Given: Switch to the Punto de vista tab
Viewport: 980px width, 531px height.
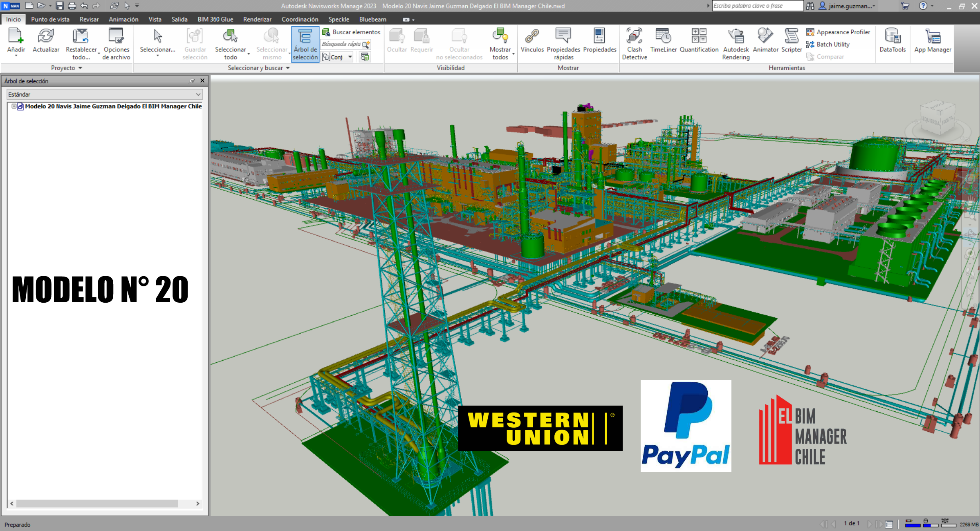Looking at the screenshot, I should click(x=50, y=19).
